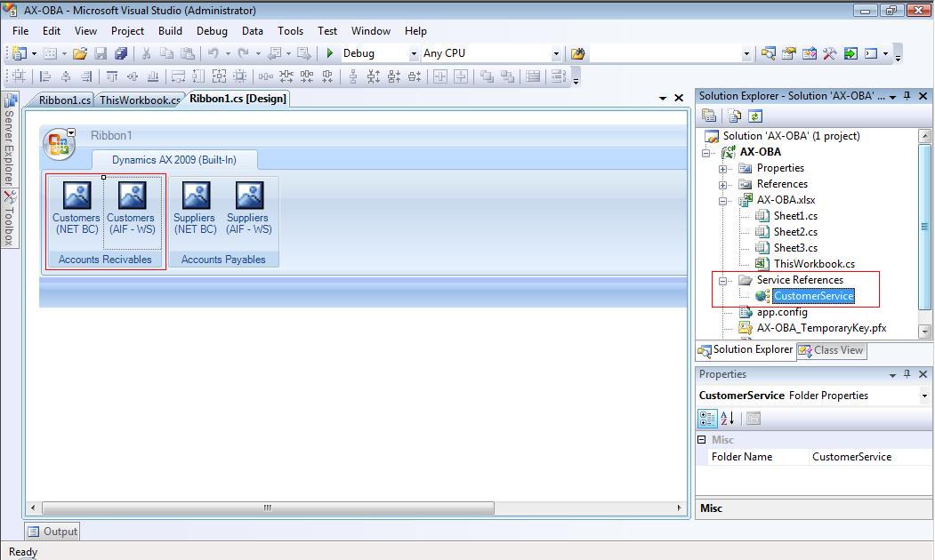Viewport: 935px width, 560px height.
Task: Expand the Properties folder node
Action: [x=722, y=169]
